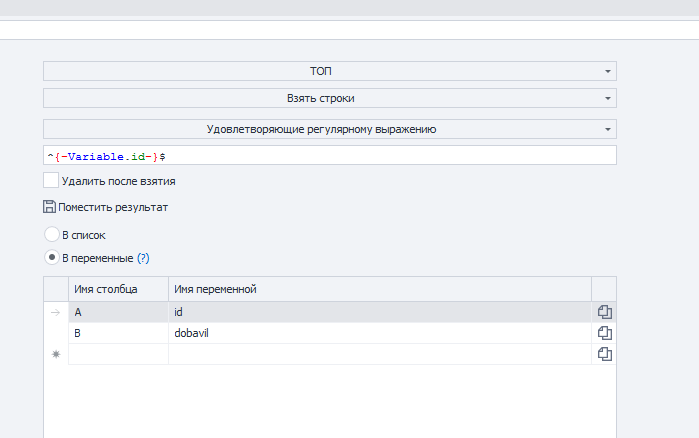This screenshot has height=438, width=699.
Task: Select the В переменные radio option
Action: click(52, 257)
